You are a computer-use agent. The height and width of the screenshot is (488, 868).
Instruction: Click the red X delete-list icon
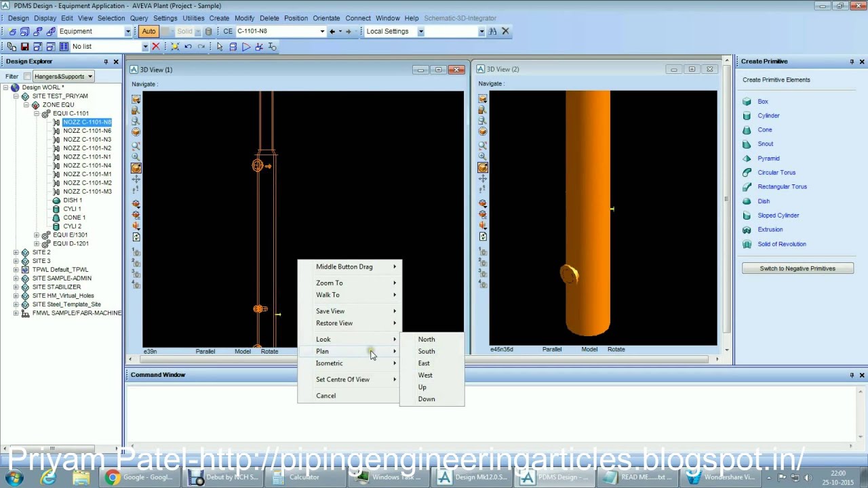click(x=156, y=47)
